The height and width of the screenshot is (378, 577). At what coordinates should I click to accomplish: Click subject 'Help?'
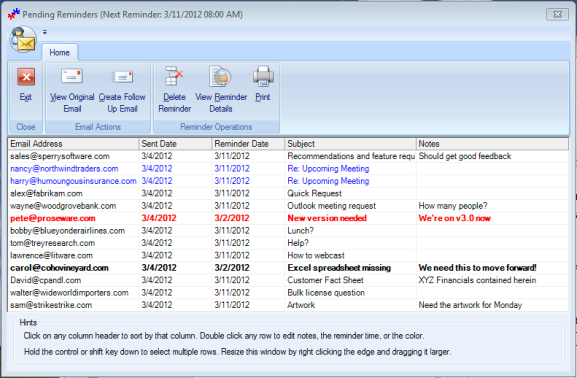[x=298, y=243]
